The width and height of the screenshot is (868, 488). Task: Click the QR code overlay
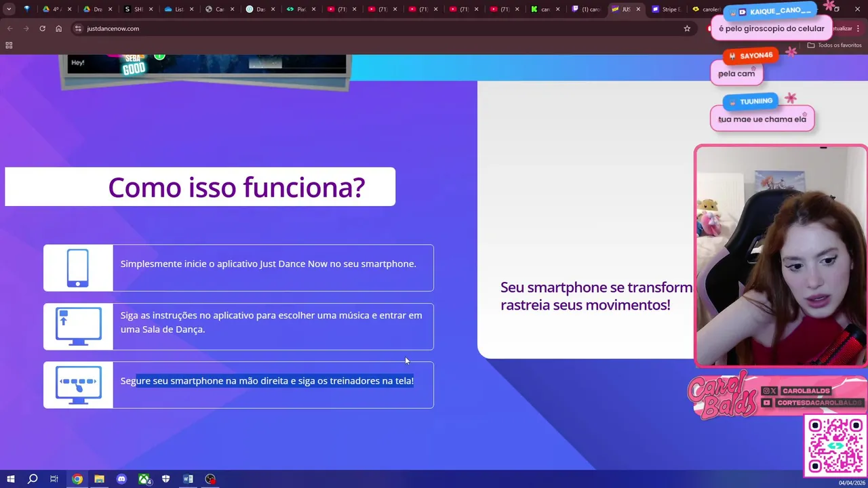point(836,446)
